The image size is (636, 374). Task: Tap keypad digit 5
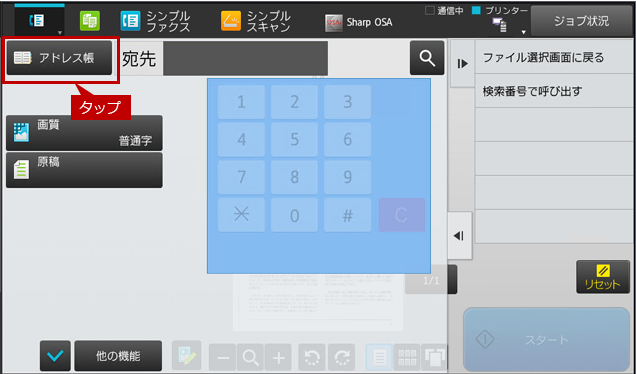coord(294,140)
